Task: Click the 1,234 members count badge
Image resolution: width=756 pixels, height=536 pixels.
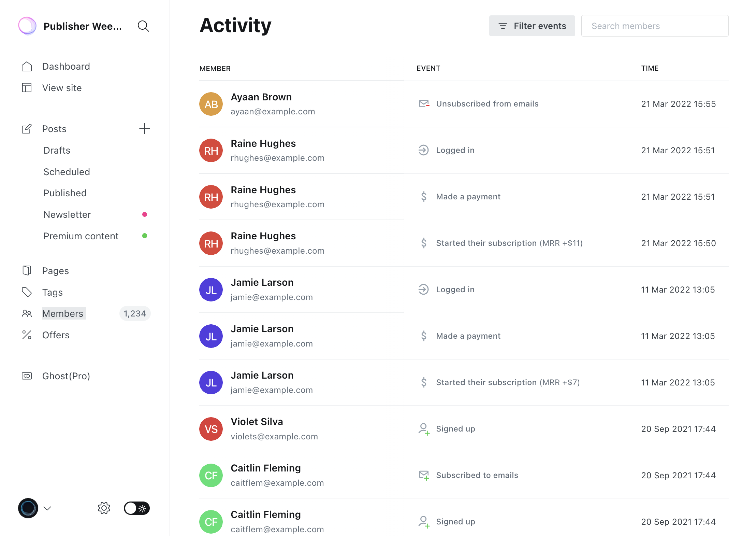Action: 135,313
